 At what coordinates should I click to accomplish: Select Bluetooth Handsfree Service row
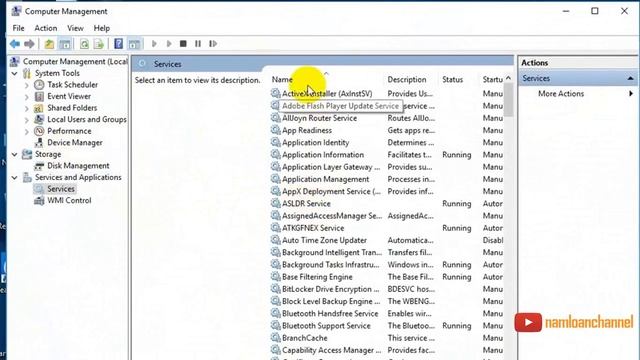click(x=330, y=313)
